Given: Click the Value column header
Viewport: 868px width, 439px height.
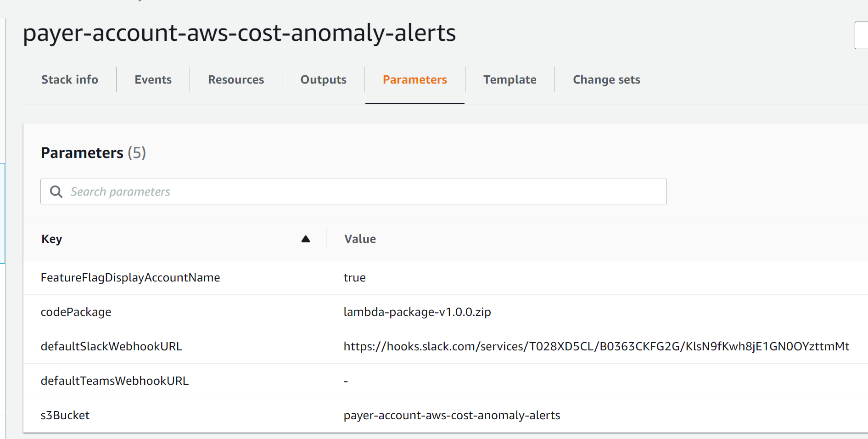Looking at the screenshot, I should [360, 239].
